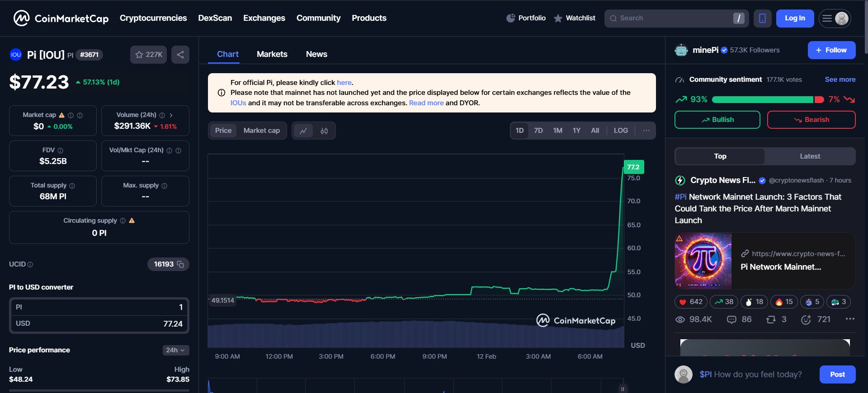Click the PI amount converter field
The width and height of the screenshot is (868, 393).
(x=99, y=307)
